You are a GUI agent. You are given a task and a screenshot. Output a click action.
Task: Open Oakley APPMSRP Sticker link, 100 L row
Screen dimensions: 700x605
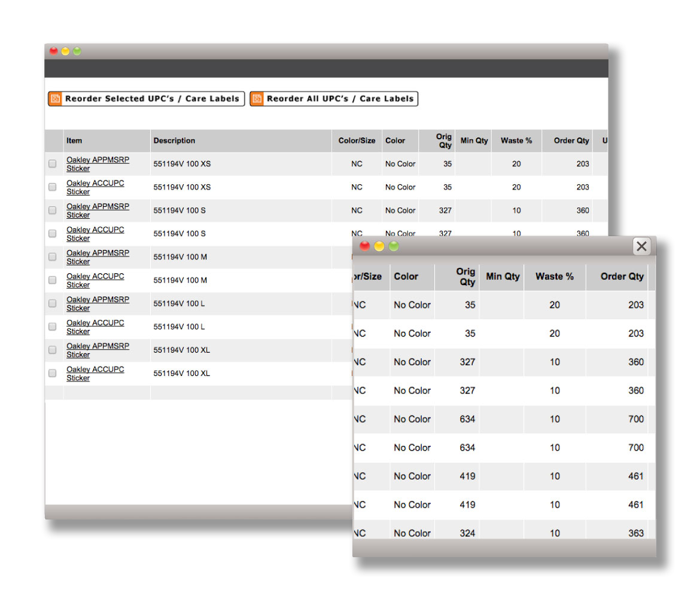[98, 303]
